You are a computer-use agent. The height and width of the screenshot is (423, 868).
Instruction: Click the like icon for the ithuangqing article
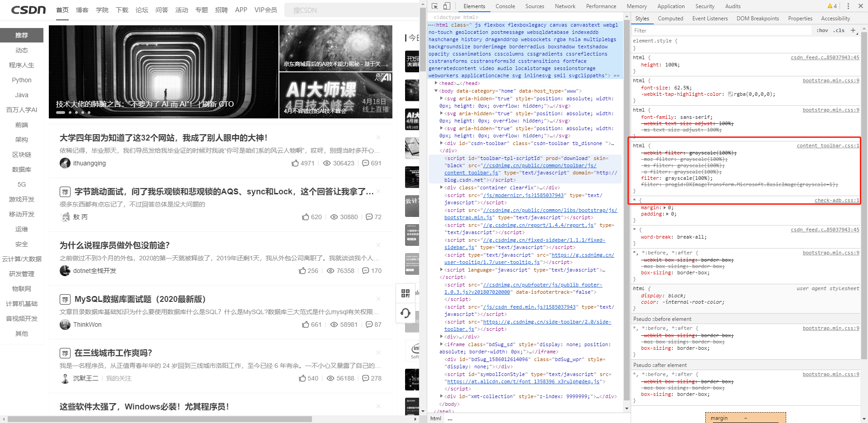coord(295,163)
